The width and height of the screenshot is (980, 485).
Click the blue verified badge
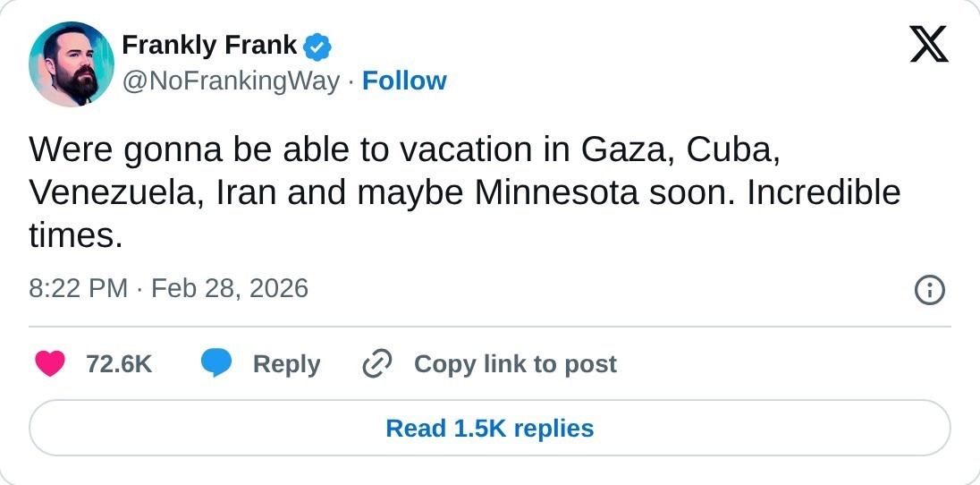pyautogui.click(x=317, y=46)
